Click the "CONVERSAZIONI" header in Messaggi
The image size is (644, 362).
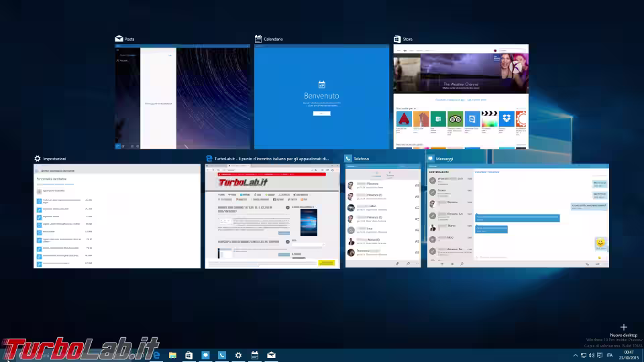point(439,172)
